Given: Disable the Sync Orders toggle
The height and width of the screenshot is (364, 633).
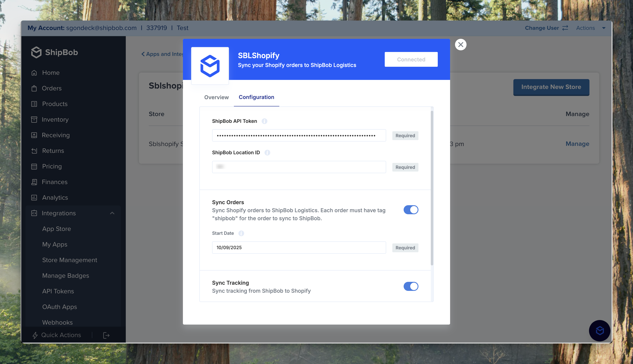Looking at the screenshot, I should (x=411, y=210).
